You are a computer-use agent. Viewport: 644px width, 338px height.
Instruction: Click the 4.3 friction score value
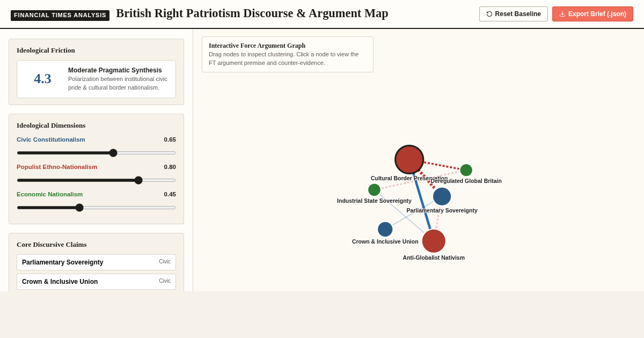(x=42, y=79)
